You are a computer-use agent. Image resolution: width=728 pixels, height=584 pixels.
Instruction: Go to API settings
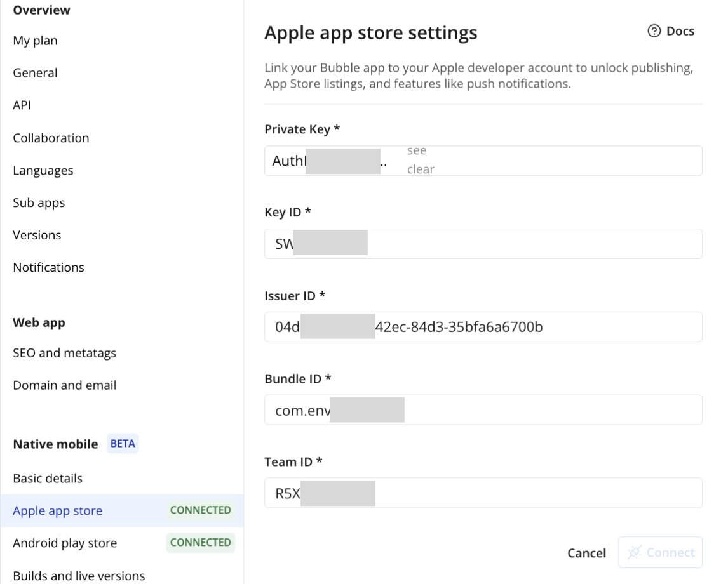(x=22, y=105)
